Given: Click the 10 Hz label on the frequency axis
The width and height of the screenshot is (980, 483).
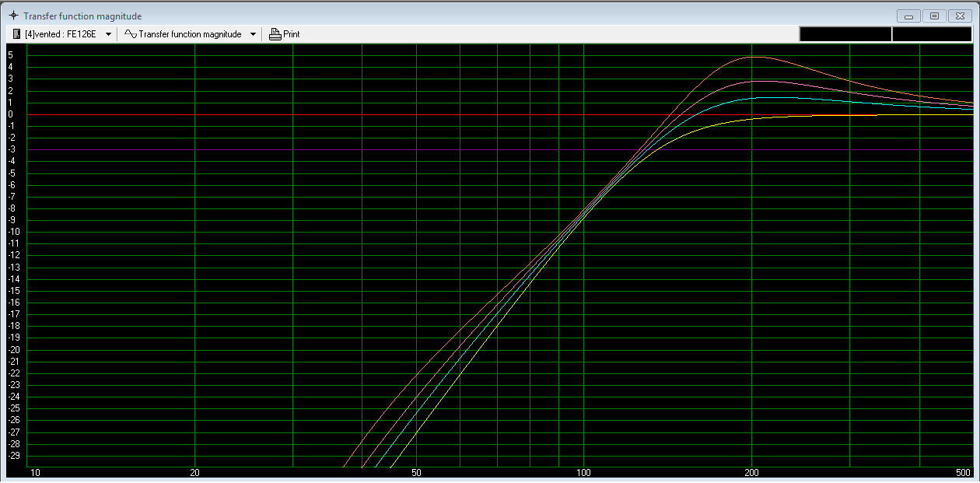Looking at the screenshot, I should (33, 472).
